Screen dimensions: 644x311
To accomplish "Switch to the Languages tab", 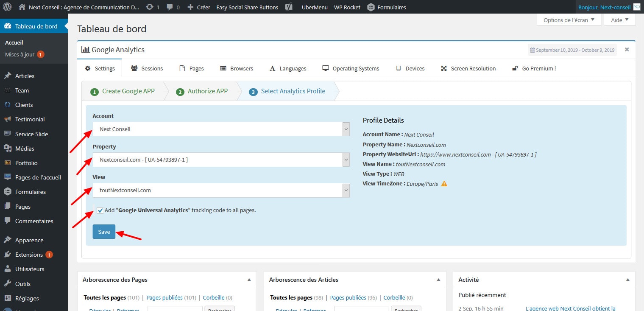I will coord(287,68).
